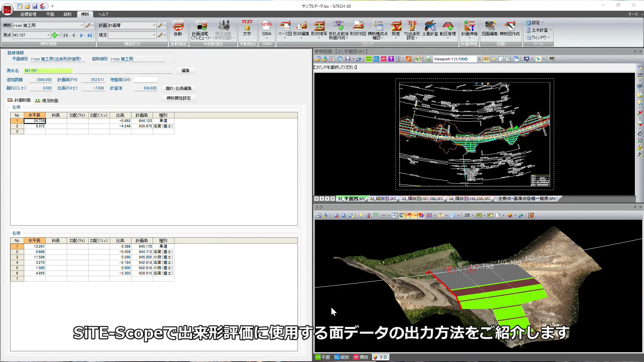The image size is (644, 362).
Task: Switch to the 主要点・基準点座標一覧表.SFC tab
Action: tap(527, 199)
